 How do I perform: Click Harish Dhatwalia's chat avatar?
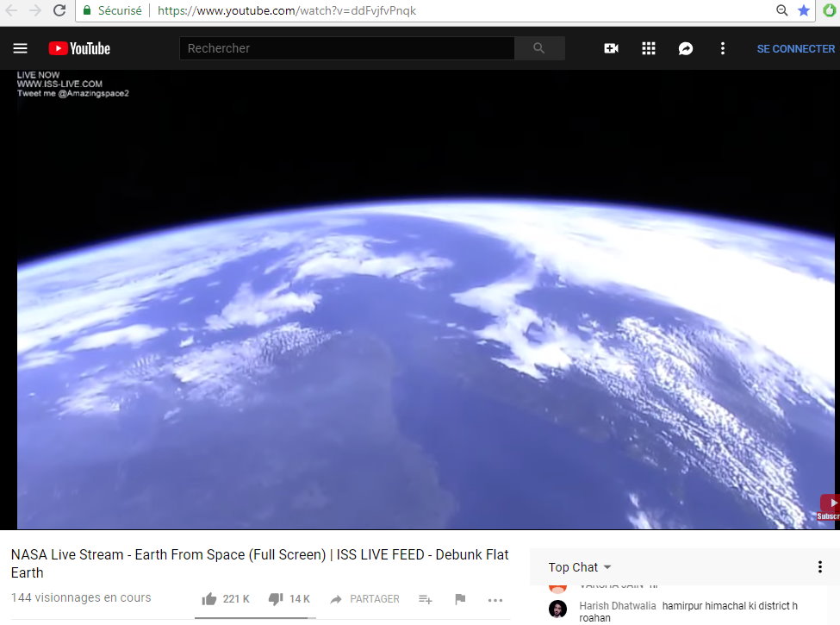557,609
